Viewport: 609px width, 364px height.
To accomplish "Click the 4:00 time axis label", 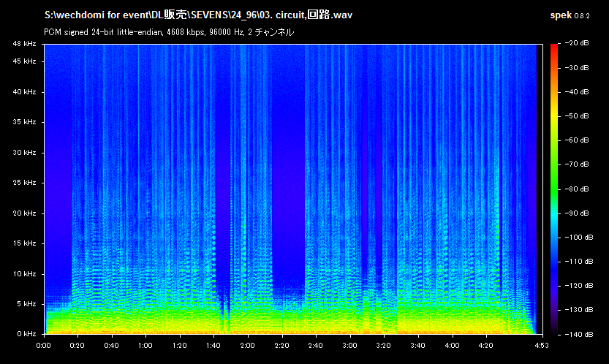I will pyautogui.click(x=452, y=345).
